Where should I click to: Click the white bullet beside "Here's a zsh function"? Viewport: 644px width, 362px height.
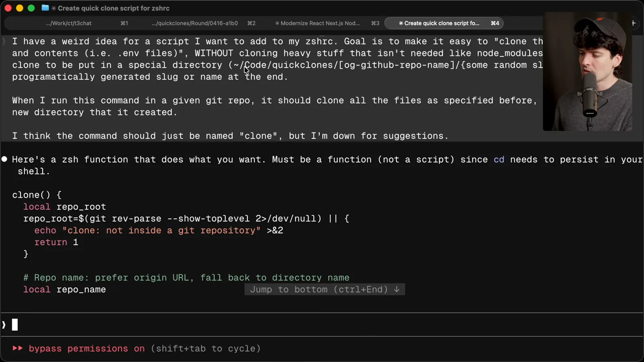tap(4, 159)
